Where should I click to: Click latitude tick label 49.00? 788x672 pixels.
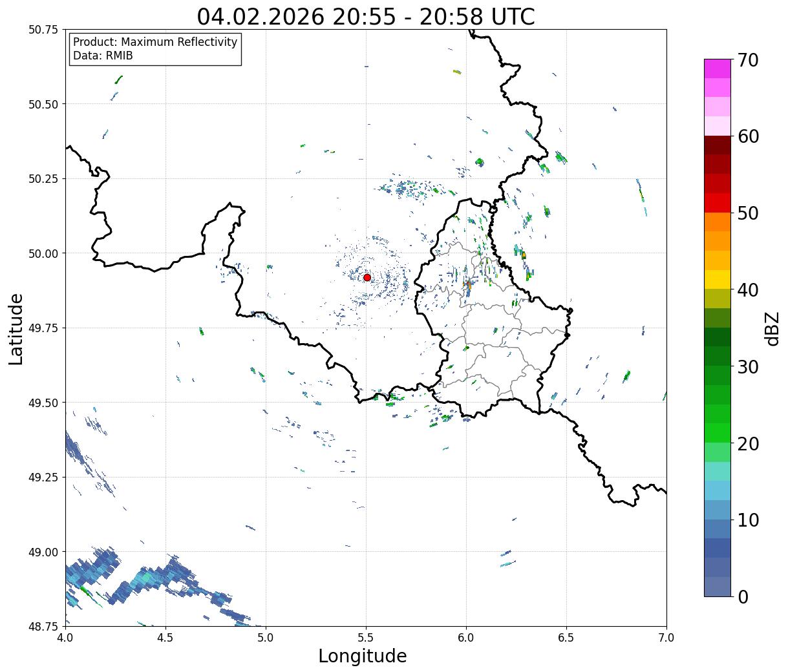[x=43, y=552]
